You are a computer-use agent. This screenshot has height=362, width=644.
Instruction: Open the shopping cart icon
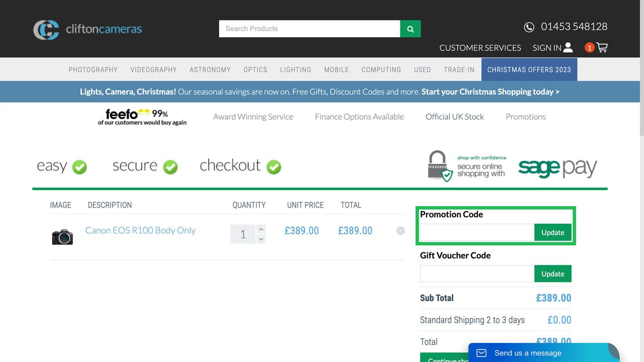602,47
